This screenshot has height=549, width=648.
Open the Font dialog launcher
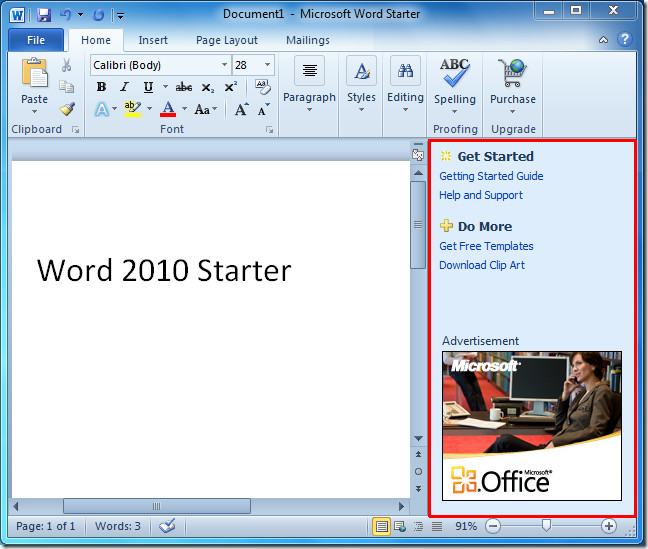pos(269,130)
